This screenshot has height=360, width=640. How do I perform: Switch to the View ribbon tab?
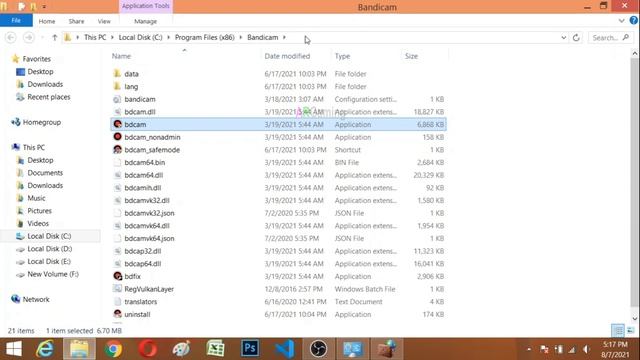point(104,21)
